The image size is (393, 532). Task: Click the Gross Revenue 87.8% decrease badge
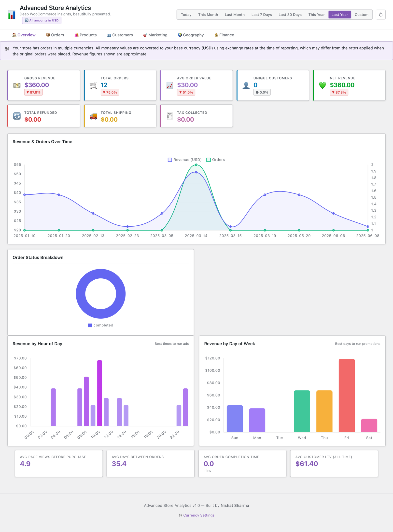coord(33,92)
